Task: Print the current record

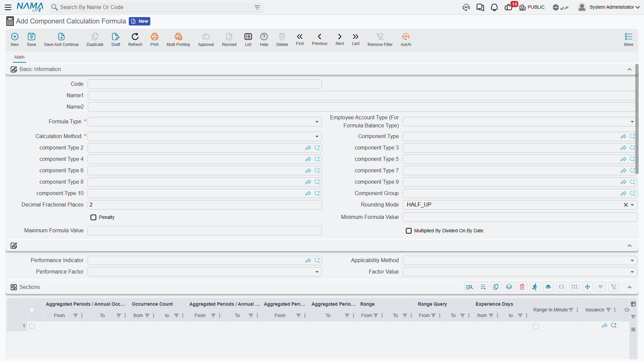Action: [x=155, y=40]
